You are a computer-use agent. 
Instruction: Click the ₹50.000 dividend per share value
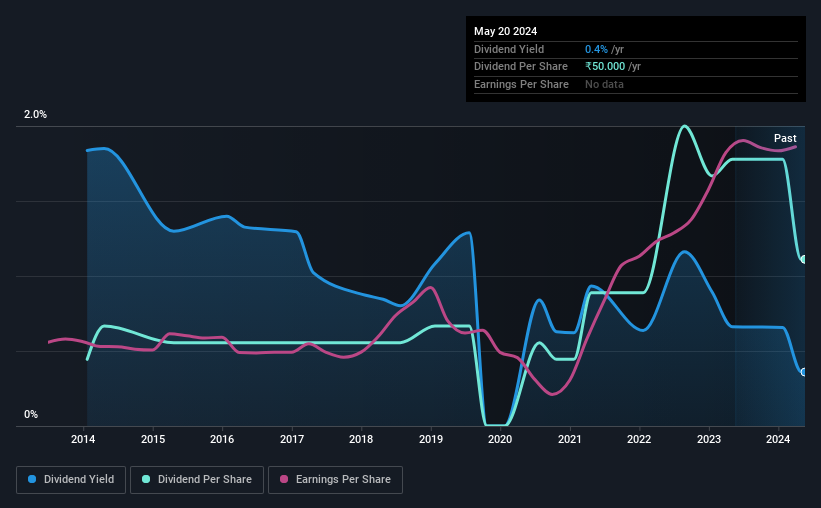pos(605,67)
